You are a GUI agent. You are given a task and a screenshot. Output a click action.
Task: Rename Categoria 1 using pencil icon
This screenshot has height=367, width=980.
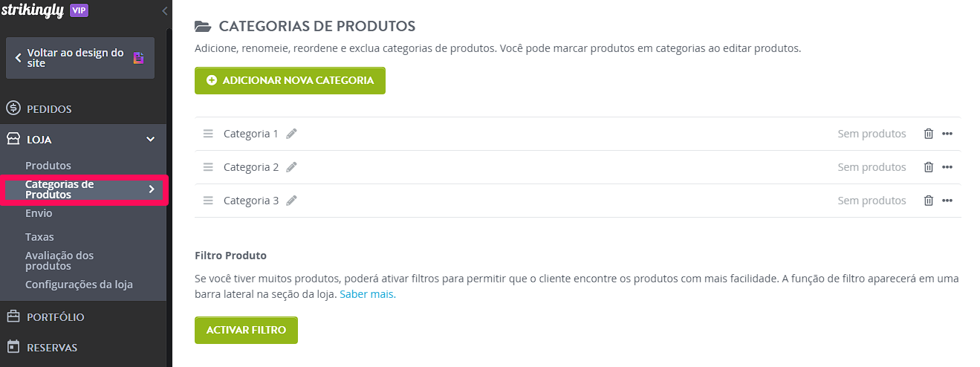point(291,134)
